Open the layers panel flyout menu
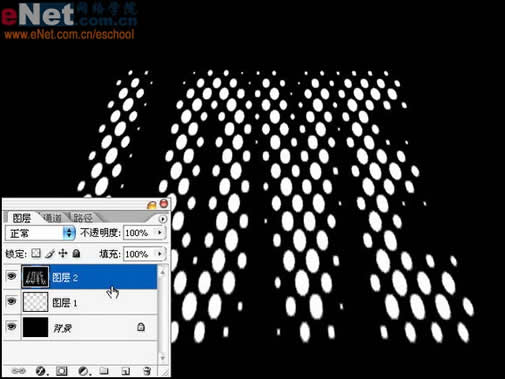Viewport: 505px width, 379px height. [x=163, y=219]
